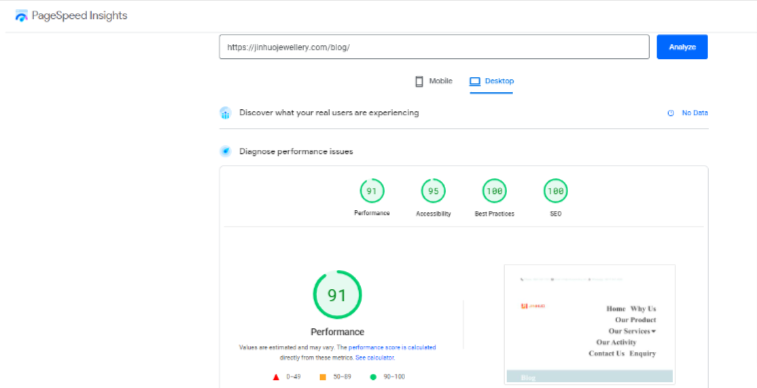Viewport: 757px width, 388px height.
Task: Click the red triangle 0–49 legend icon
Action: click(276, 377)
